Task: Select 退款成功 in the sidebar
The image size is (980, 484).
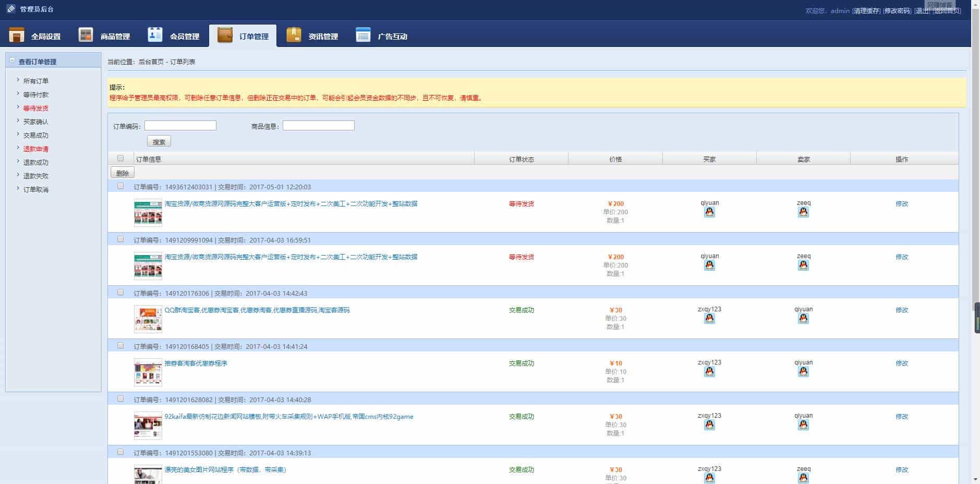Action: 35,162
